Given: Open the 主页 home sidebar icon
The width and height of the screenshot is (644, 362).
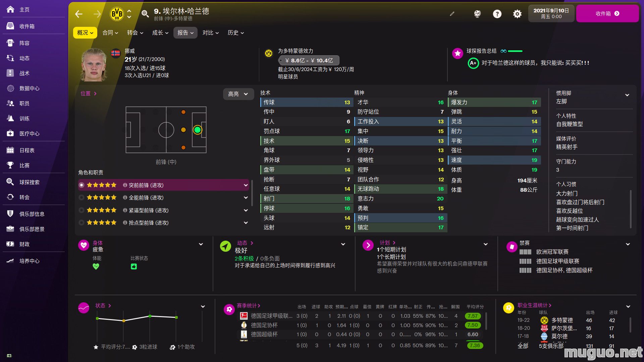Looking at the screenshot, I should point(10,9).
